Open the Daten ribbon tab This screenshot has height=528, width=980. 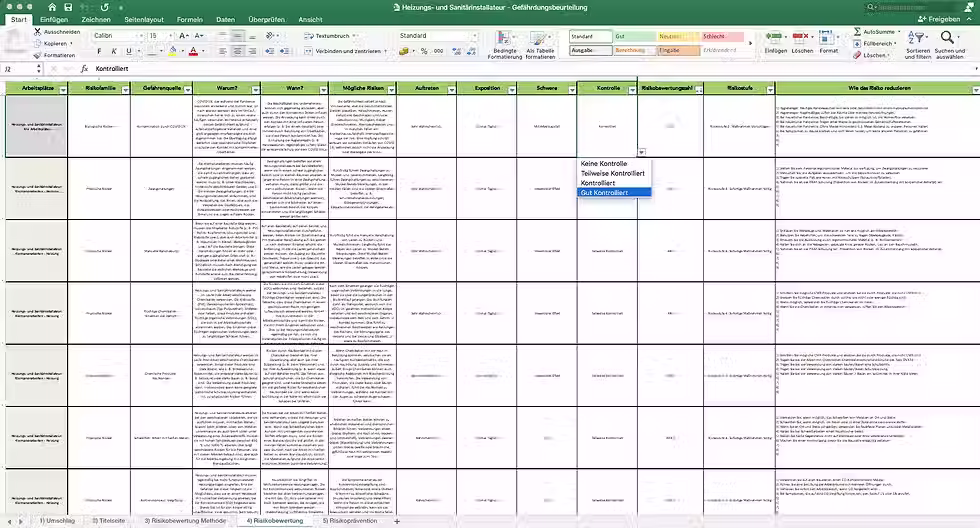226,19
